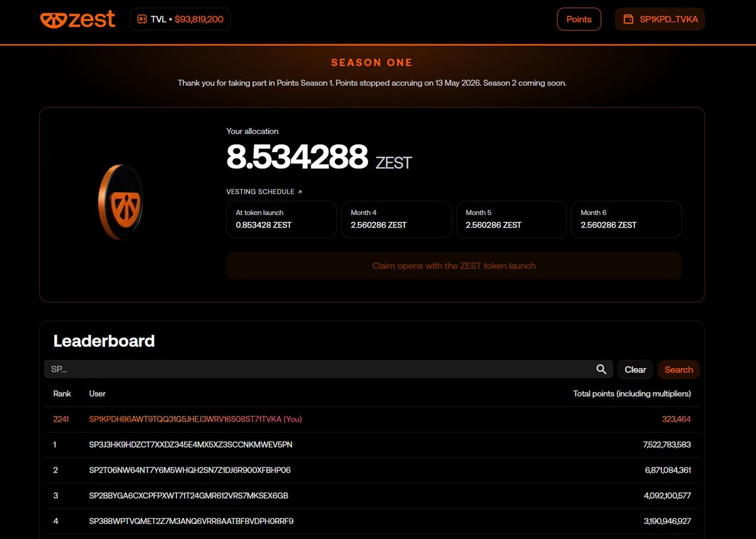The width and height of the screenshot is (756, 539).
Task: Click the Your allocation label
Action: pyautogui.click(x=252, y=131)
